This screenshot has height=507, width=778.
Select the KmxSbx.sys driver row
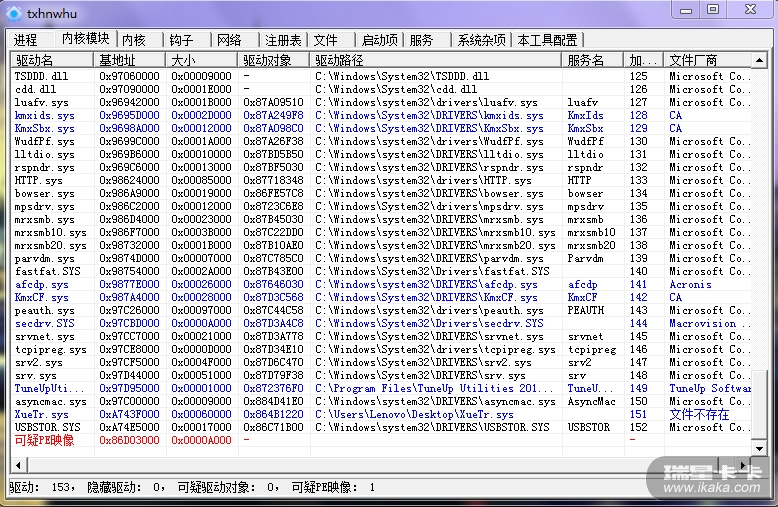point(381,128)
